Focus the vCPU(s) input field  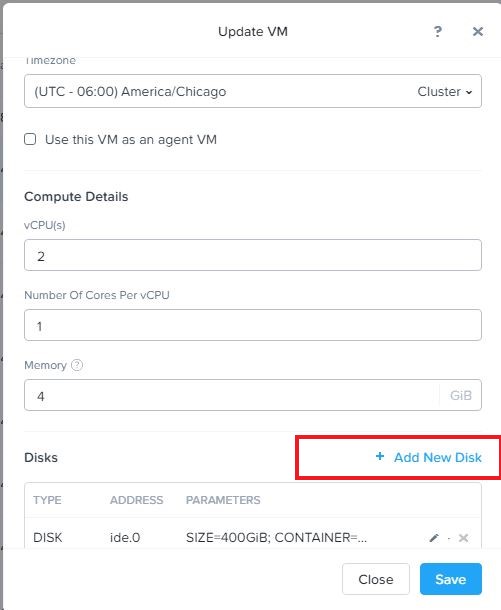[x=253, y=255]
